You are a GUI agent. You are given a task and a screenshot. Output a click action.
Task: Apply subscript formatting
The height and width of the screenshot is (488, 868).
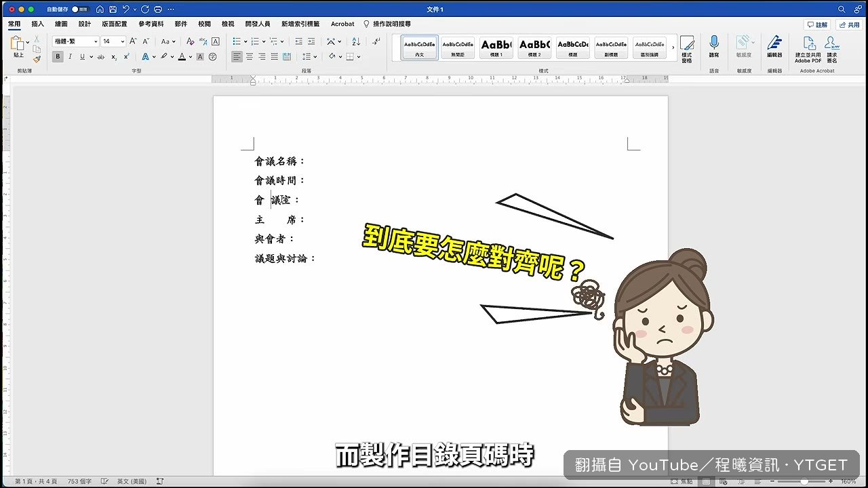click(114, 57)
